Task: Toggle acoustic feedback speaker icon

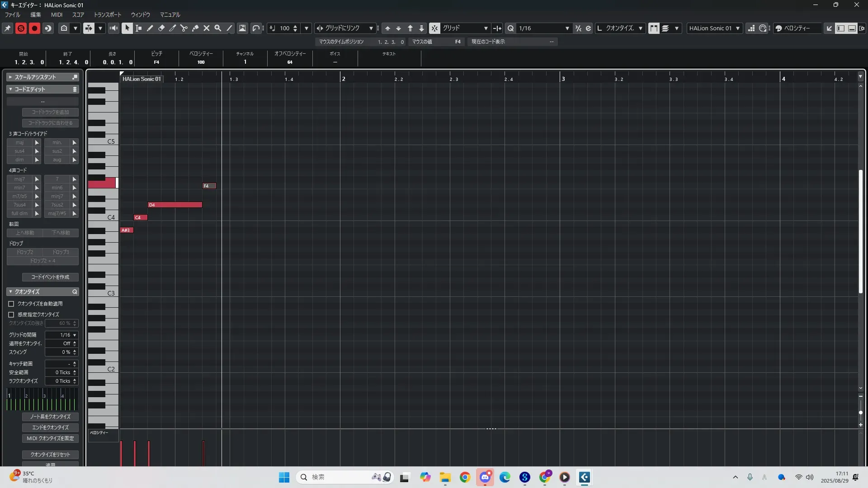Action: [x=113, y=28]
